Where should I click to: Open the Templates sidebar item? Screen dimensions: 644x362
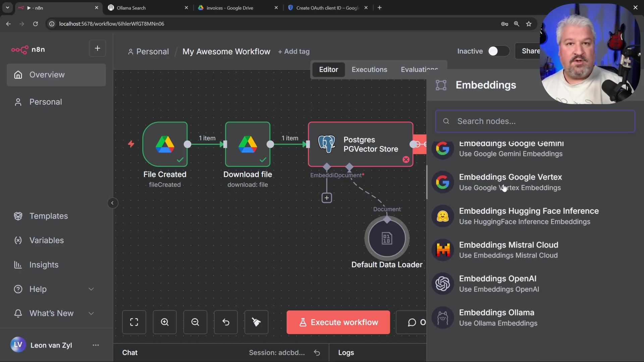pyautogui.click(x=49, y=216)
